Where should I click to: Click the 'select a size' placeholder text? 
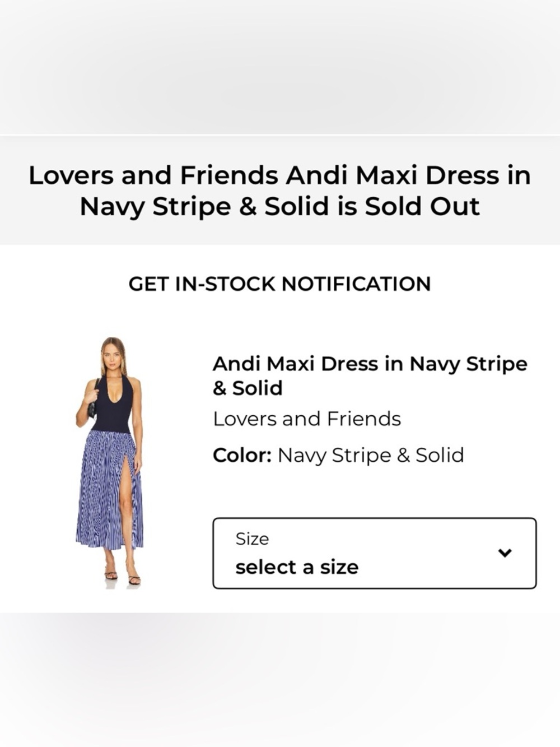(297, 566)
